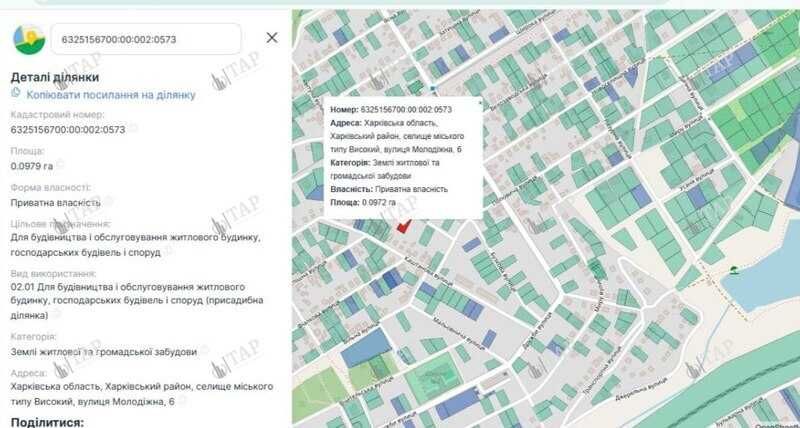800x428 pixels.
Task: Click the green map marker near the lake
Action: pos(734,270)
